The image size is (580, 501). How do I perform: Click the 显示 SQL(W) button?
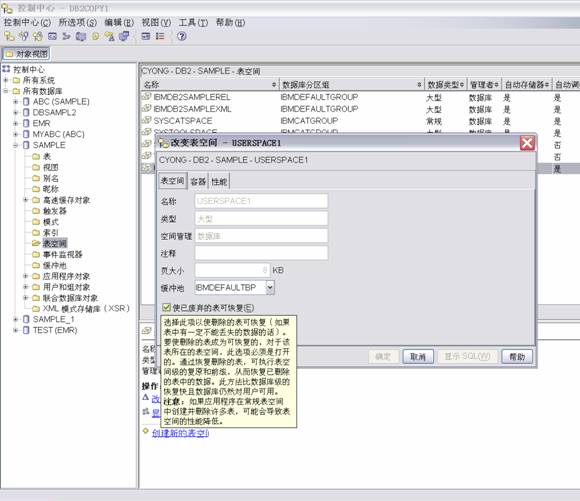point(468,356)
